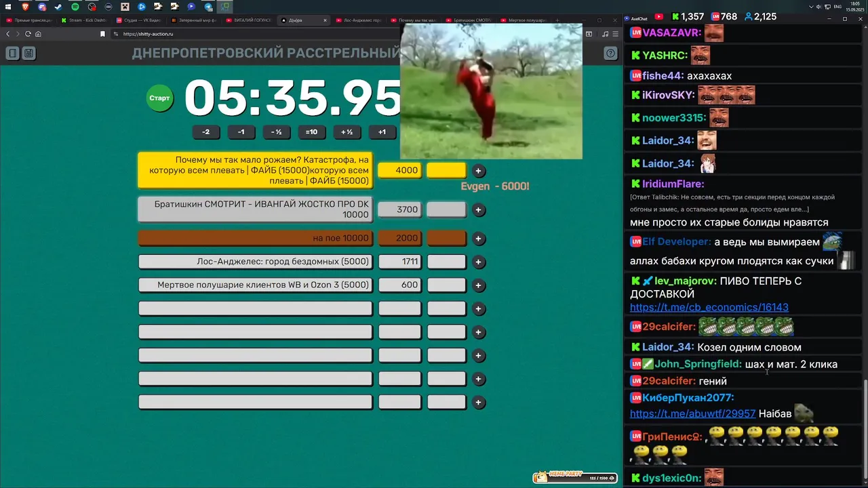The height and width of the screenshot is (488, 868).
Task: Click the lot field 'на пое 10000'
Action: tap(256, 239)
